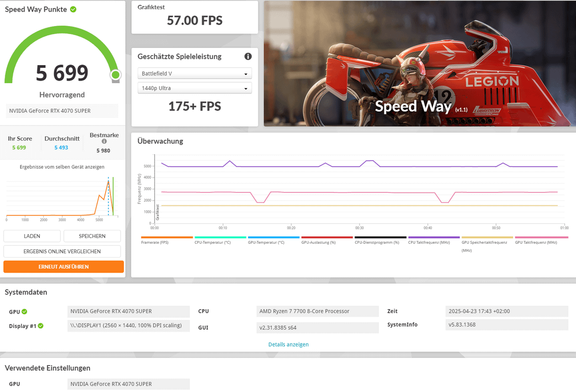Click the NVIDIA GeForce RTX 4070 SUPER field under Hervorragend
This screenshot has width=576, height=392.
tap(62, 110)
